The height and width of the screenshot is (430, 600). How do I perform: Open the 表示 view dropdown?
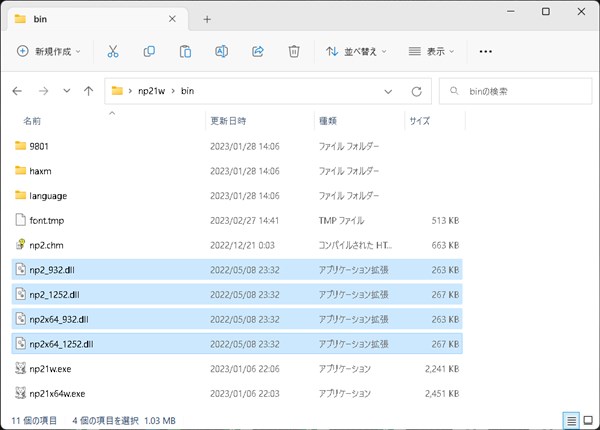[431, 51]
